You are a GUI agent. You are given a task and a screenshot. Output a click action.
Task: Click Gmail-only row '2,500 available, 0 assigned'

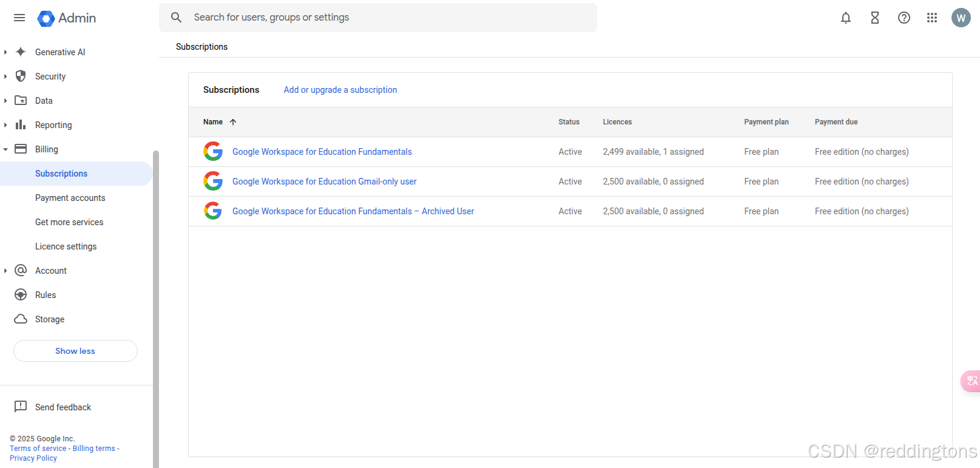point(654,181)
